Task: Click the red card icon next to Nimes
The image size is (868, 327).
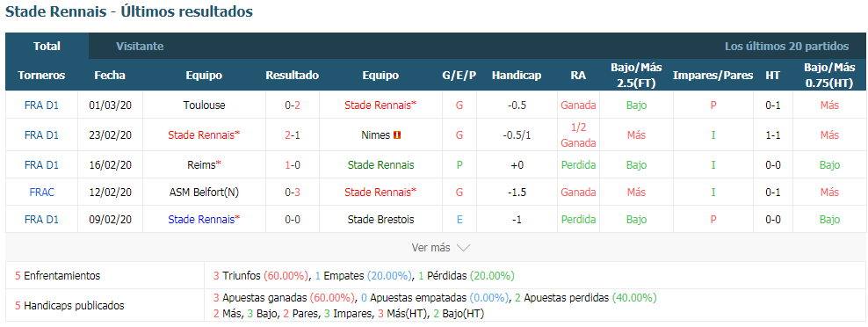Action: pos(397,135)
